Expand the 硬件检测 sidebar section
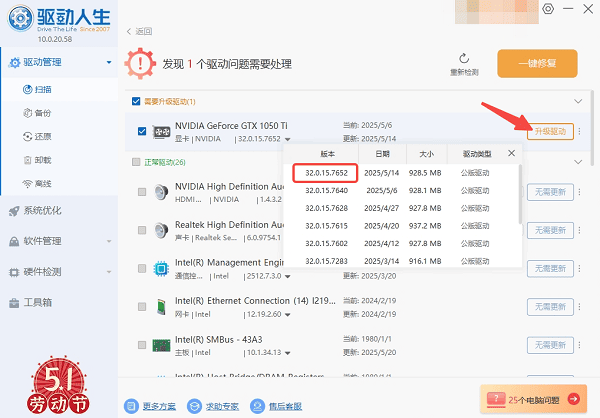The image size is (600, 418). point(109,272)
